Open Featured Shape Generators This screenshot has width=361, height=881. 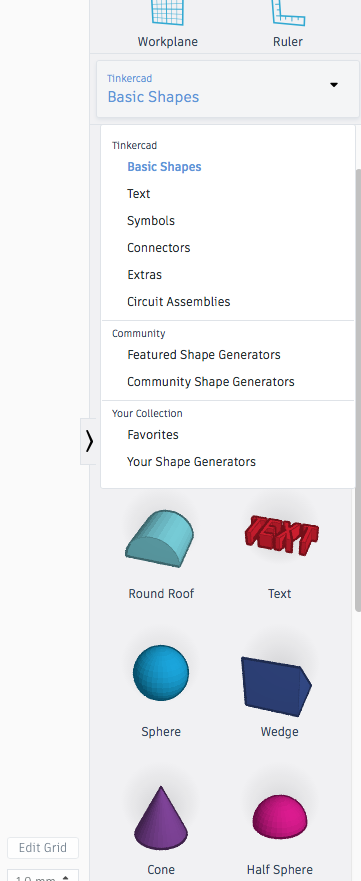click(x=204, y=355)
